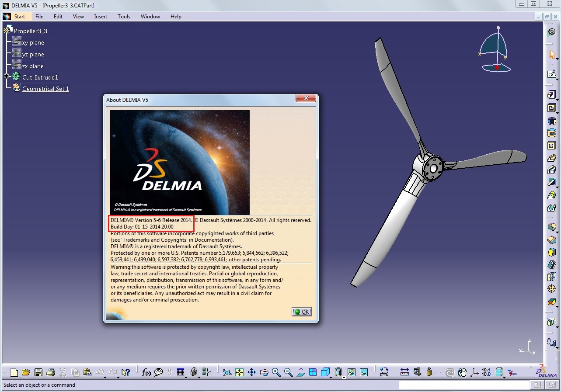Click the Sketcher icon in right toolbar

551,74
